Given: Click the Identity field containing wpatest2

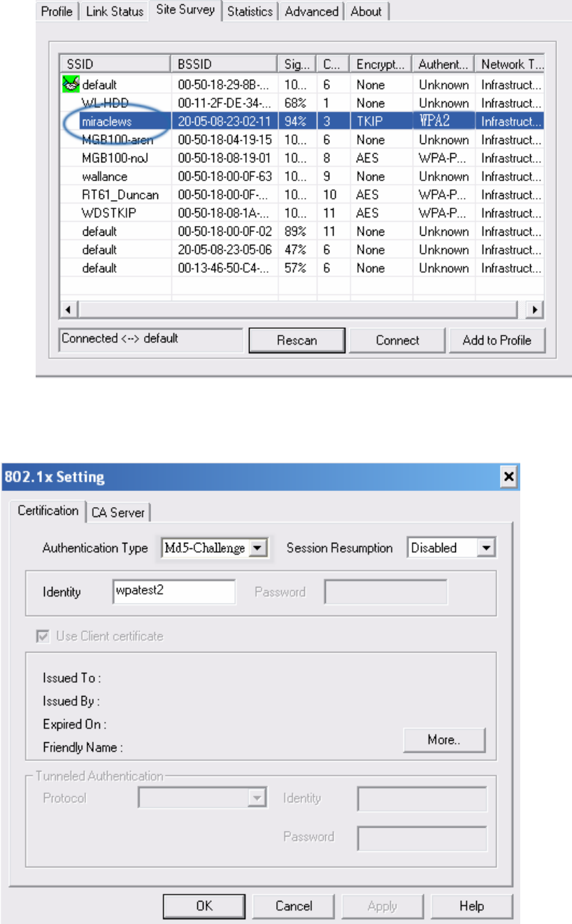Looking at the screenshot, I should (x=174, y=591).
